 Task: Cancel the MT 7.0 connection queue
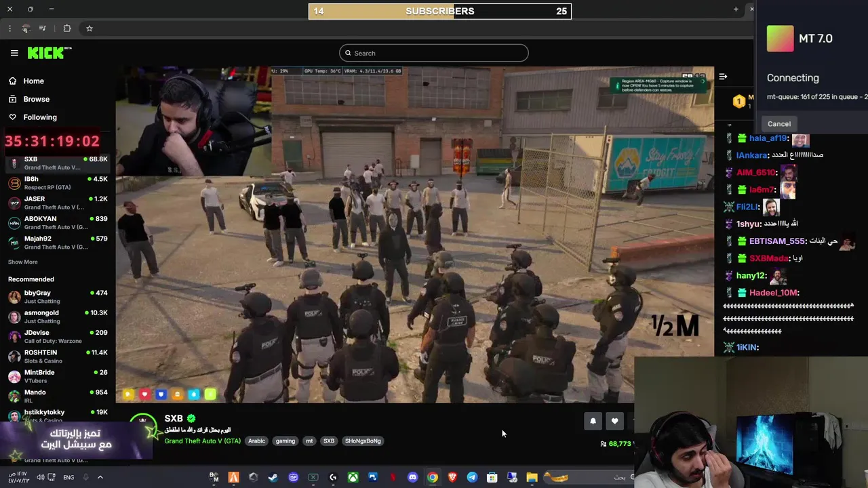[x=779, y=124]
